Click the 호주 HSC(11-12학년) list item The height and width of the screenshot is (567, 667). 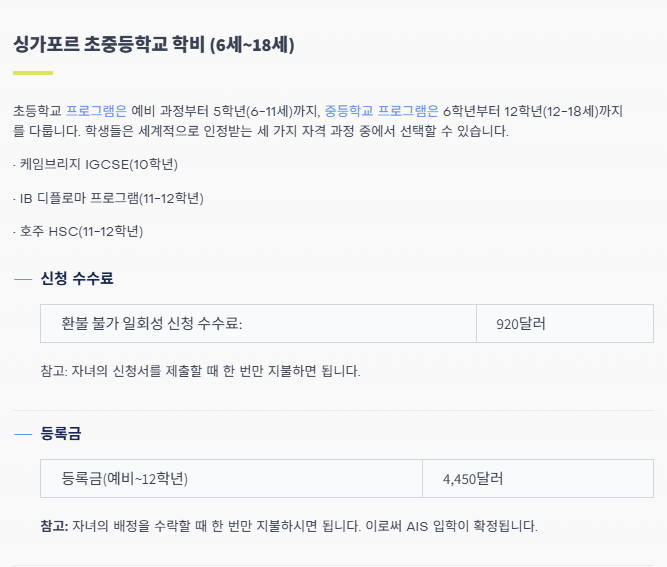click(x=80, y=232)
